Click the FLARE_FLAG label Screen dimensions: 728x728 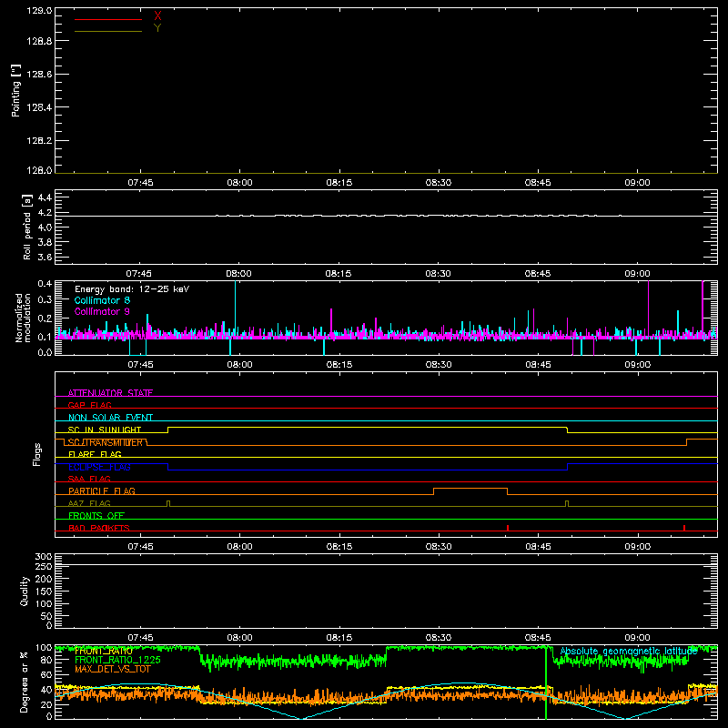[95, 454]
